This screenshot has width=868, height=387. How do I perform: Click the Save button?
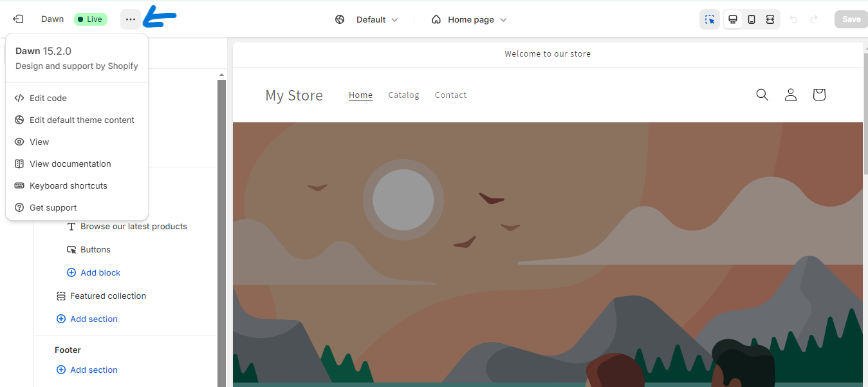[851, 19]
